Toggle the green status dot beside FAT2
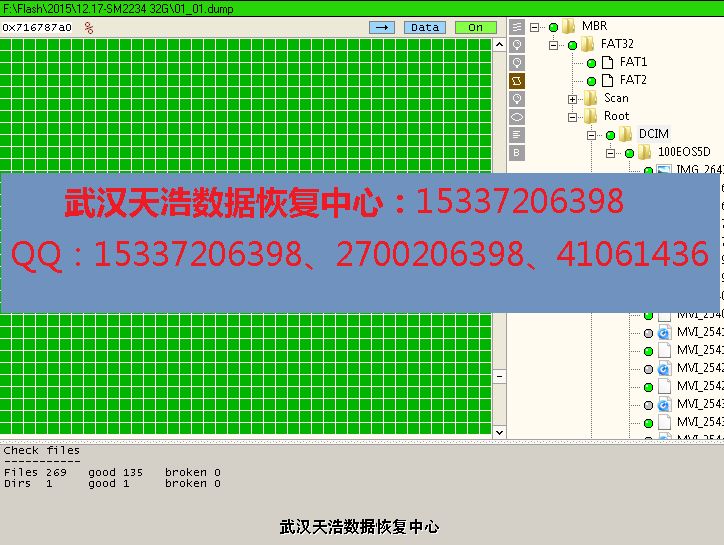Image resolution: width=724 pixels, height=545 pixels. 591,80
